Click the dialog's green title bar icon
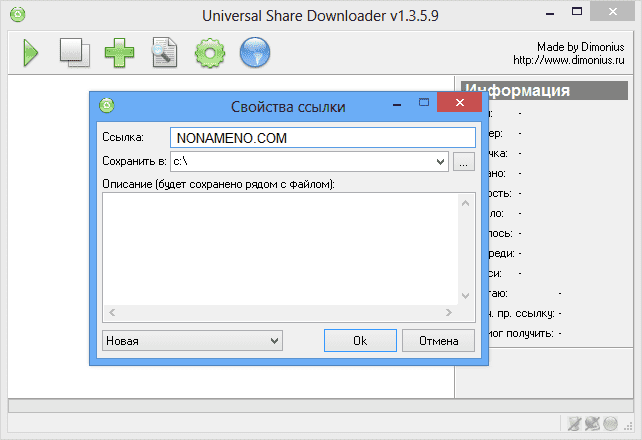 [107, 103]
